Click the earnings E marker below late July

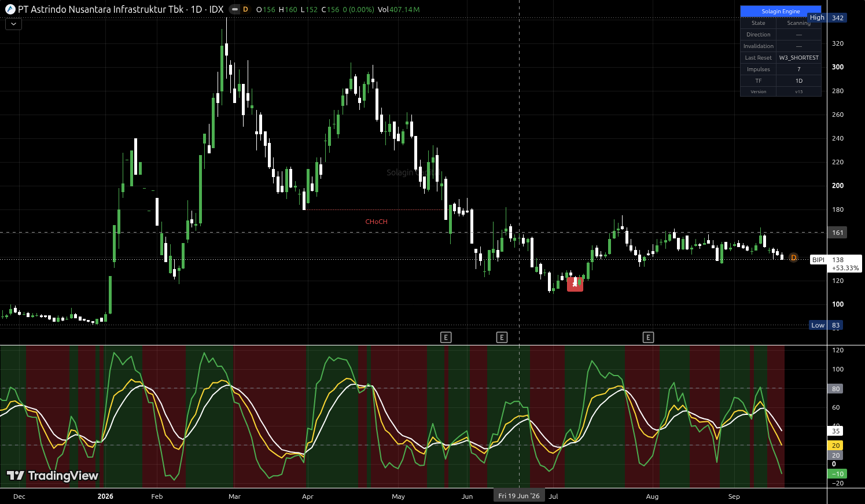tap(648, 337)
